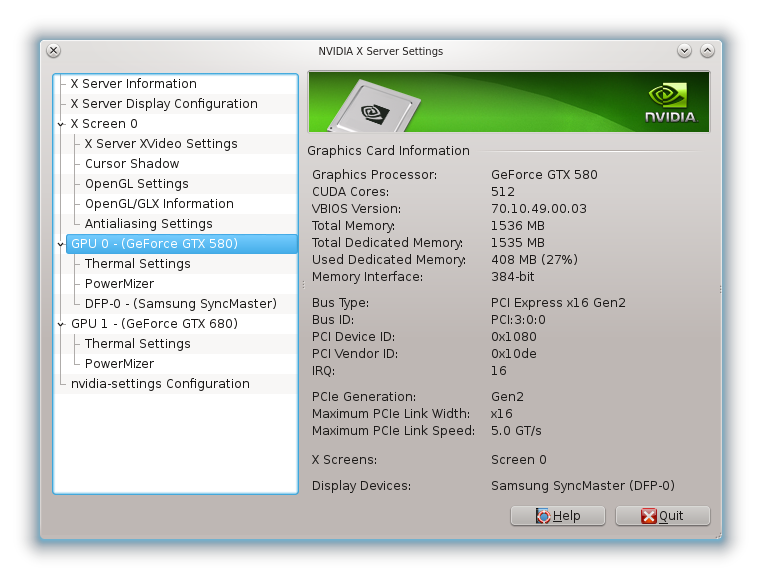Image resolution: width=762 pixels, height=579 pixels.
Task: Click the CUDA Cores value 512
Action: tap(503, 192)
